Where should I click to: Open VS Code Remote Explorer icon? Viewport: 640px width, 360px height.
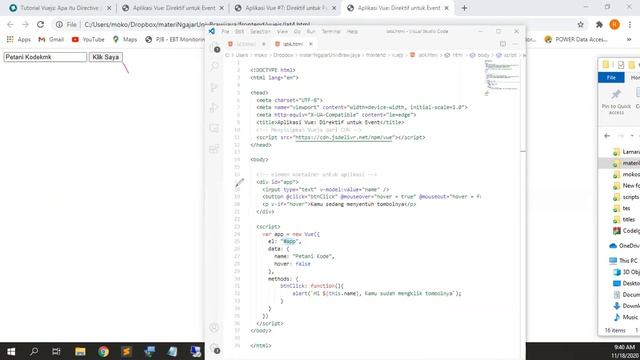[214, 128]
